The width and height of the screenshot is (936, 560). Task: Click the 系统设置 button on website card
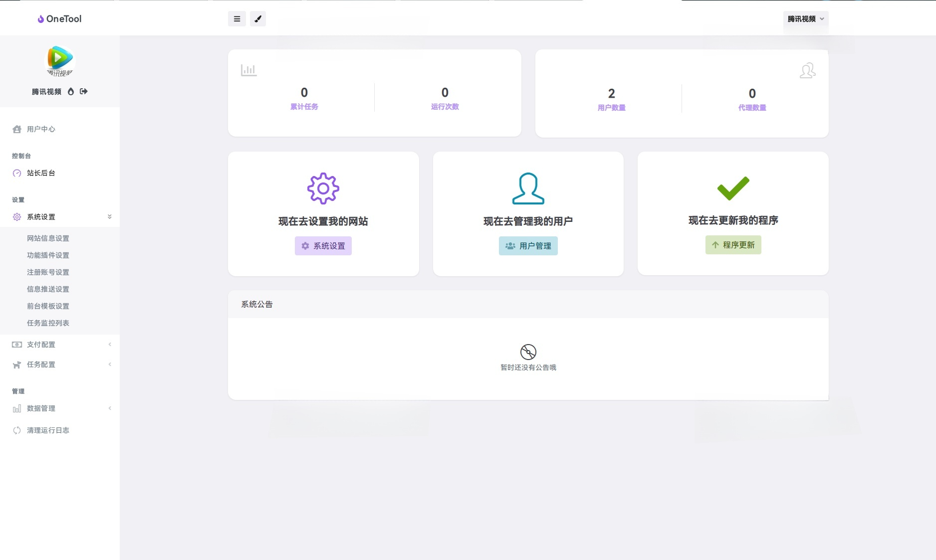323,245
